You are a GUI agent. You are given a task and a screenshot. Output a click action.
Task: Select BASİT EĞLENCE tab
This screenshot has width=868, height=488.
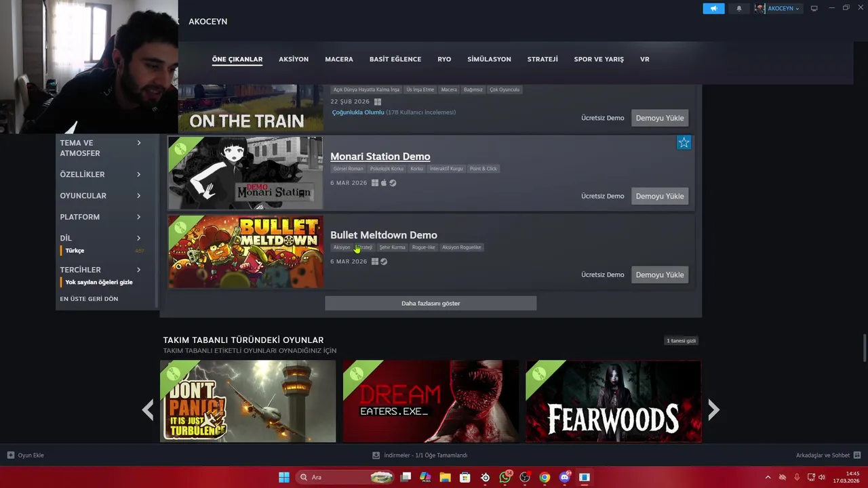[395, 59]
